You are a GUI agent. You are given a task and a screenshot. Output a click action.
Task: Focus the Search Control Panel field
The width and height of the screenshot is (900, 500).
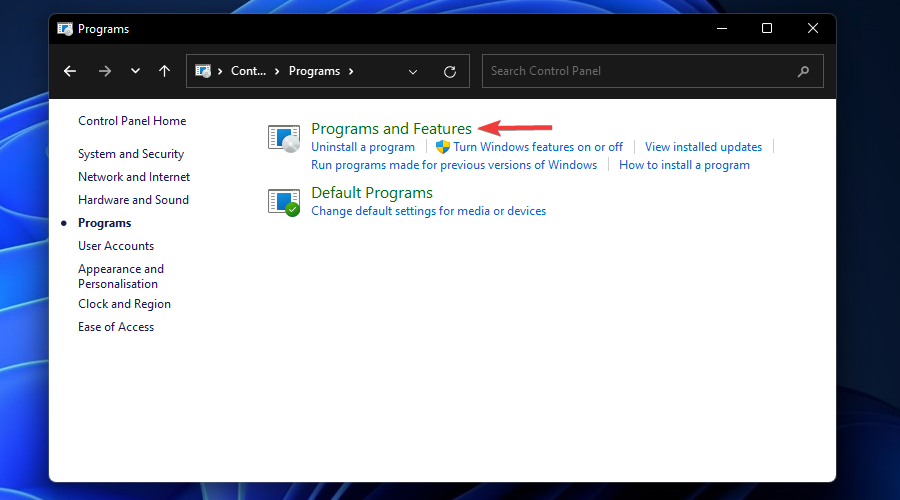click(x=653, y=71)
